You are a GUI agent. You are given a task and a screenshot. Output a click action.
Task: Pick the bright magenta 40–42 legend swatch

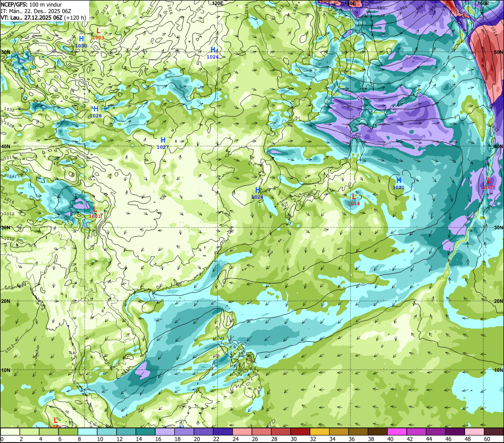tap(397, 432)
